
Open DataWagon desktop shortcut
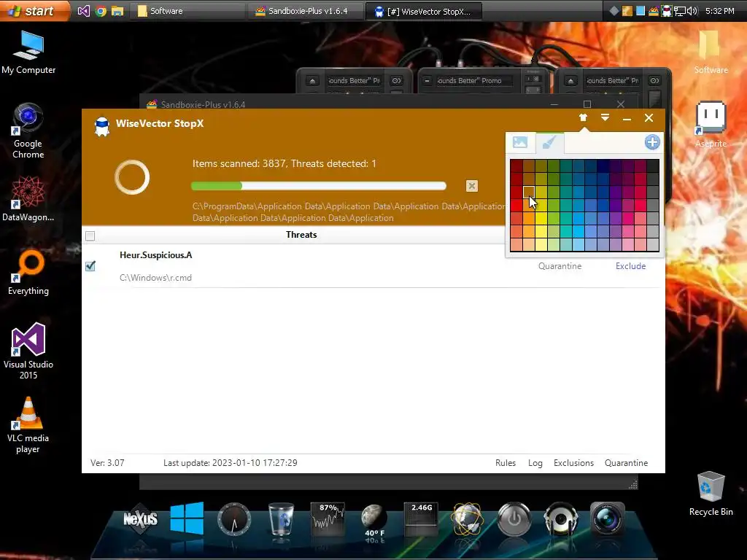[x=28, y=199]
